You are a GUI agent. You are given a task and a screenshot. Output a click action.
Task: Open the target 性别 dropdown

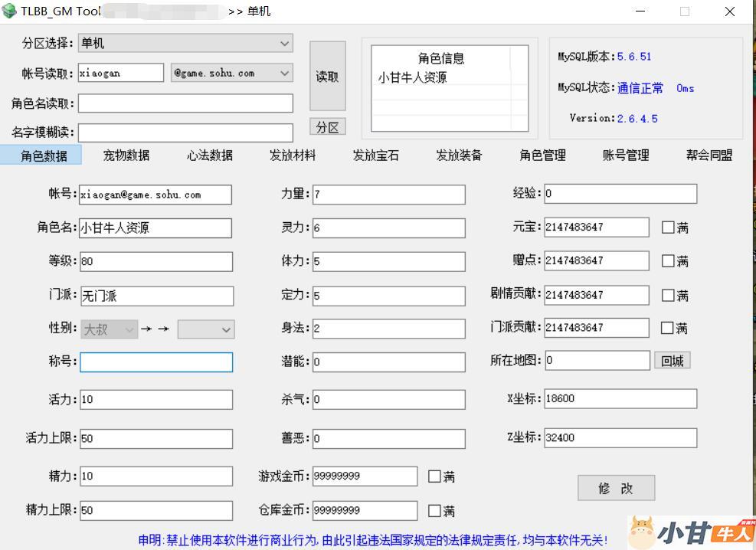206,329
